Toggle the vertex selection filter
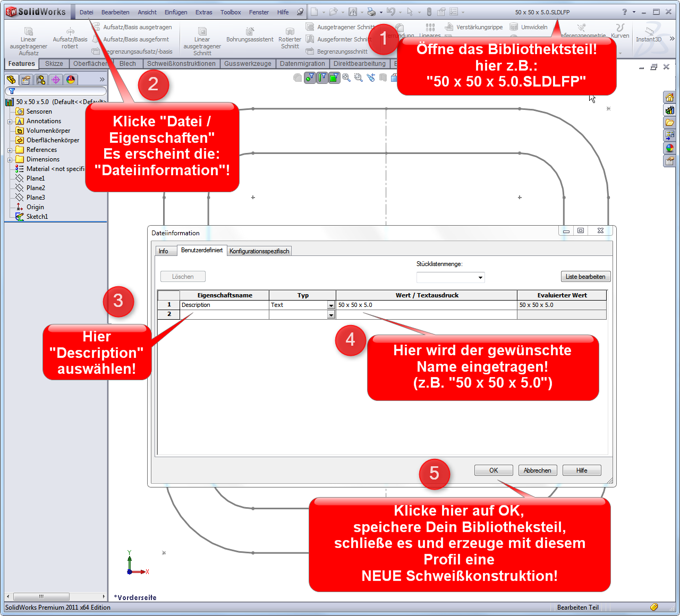This screenshot has height=616, width=680. pyautogui.click(x=310, y=78)
